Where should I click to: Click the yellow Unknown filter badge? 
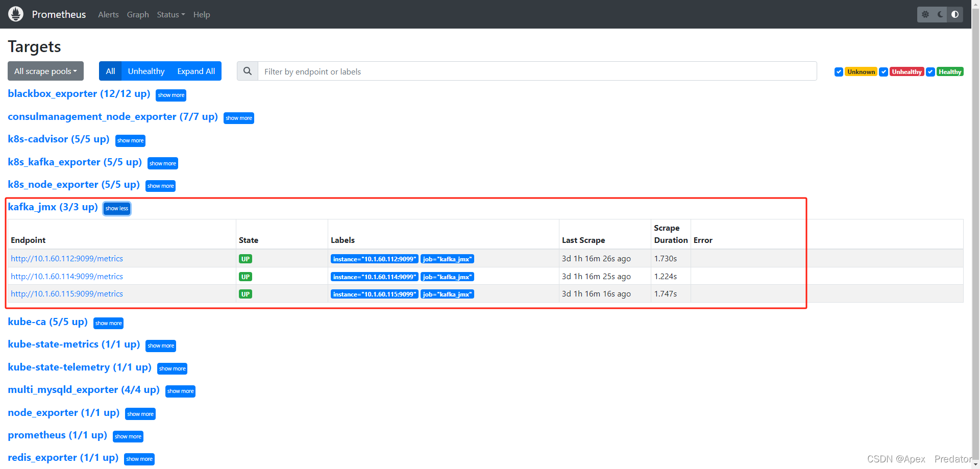pyautogui.click(x=861, y=72)
